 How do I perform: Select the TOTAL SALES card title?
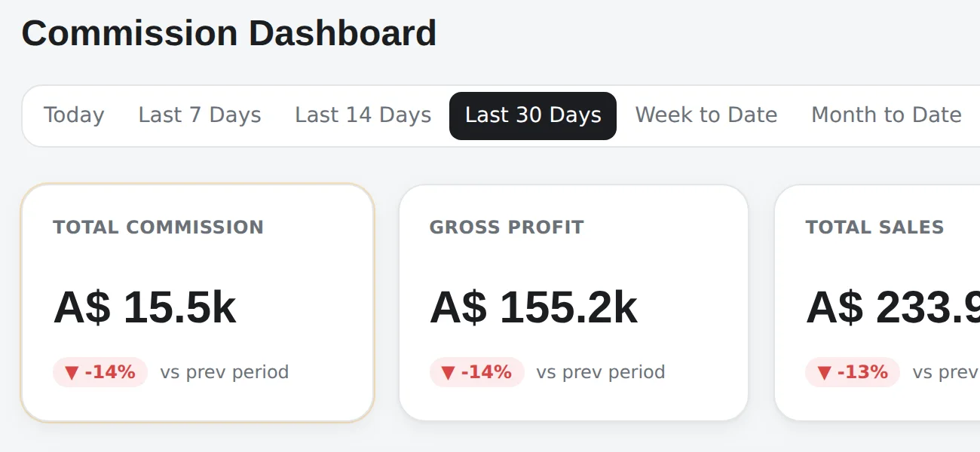pyautogui.click(x=874, y=227)
